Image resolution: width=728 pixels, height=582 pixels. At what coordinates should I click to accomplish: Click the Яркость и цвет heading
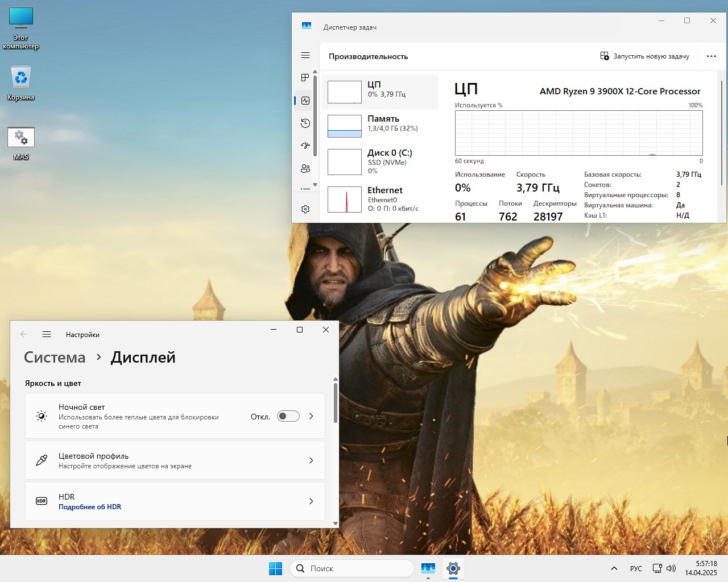pyautogui.click(x=53, y=384)
